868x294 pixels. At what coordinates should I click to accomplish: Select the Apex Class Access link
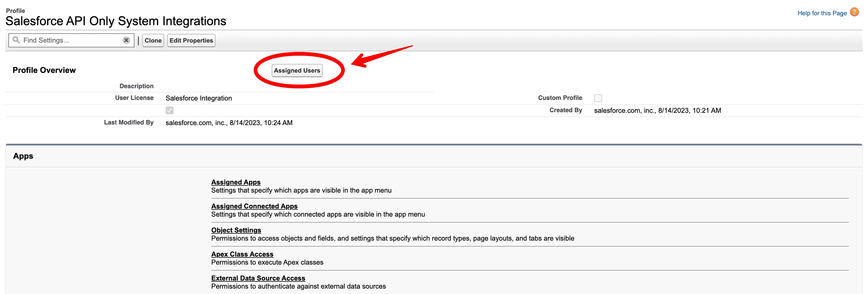[x=242, y=254]
